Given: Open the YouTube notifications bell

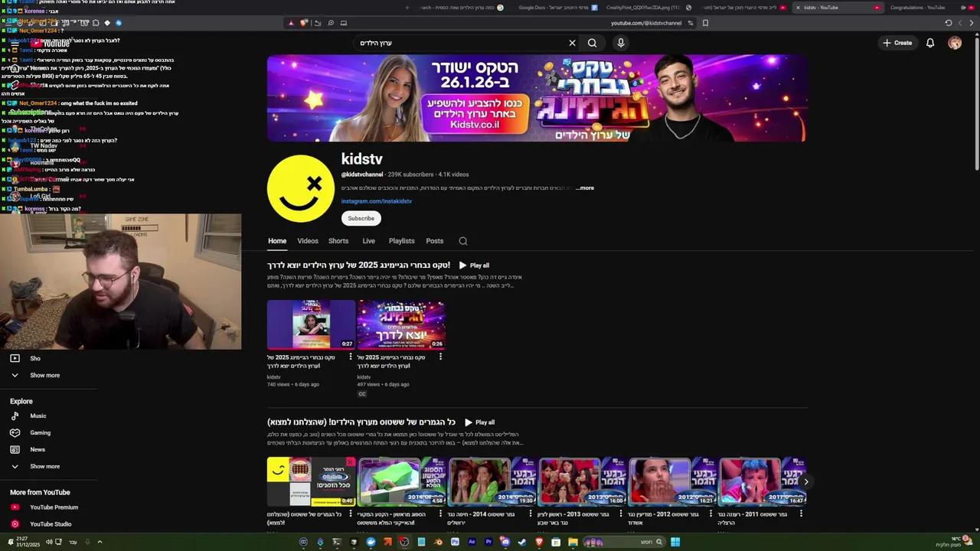Looking at the screenshot, I should point(930,43).
